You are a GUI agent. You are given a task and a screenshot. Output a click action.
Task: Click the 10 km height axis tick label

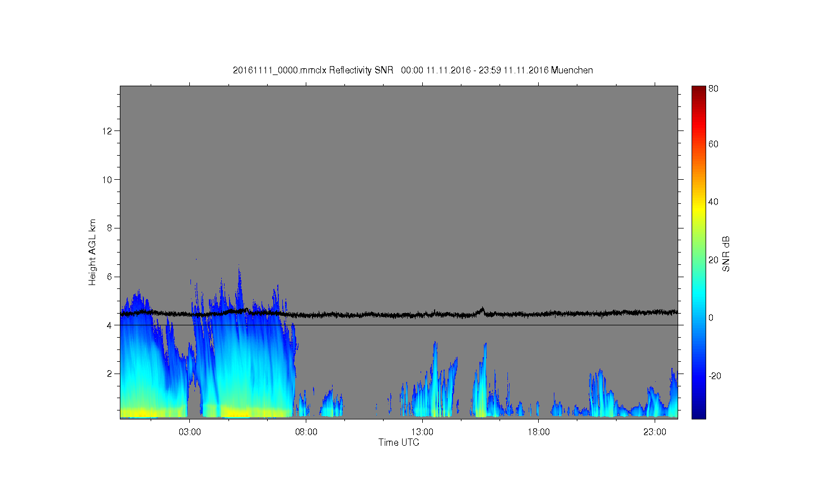coord(108,180)
